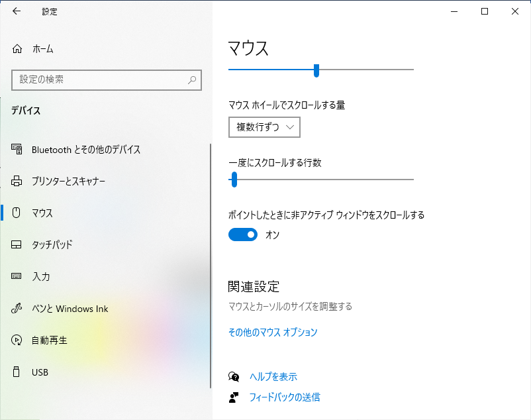531x420 pixels.
Task: Close the 設定 window
Action: [515, 11]
